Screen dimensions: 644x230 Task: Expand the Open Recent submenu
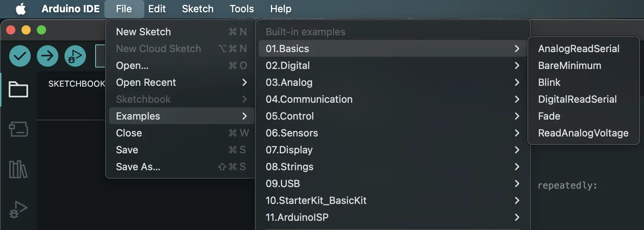click(146, 82)
